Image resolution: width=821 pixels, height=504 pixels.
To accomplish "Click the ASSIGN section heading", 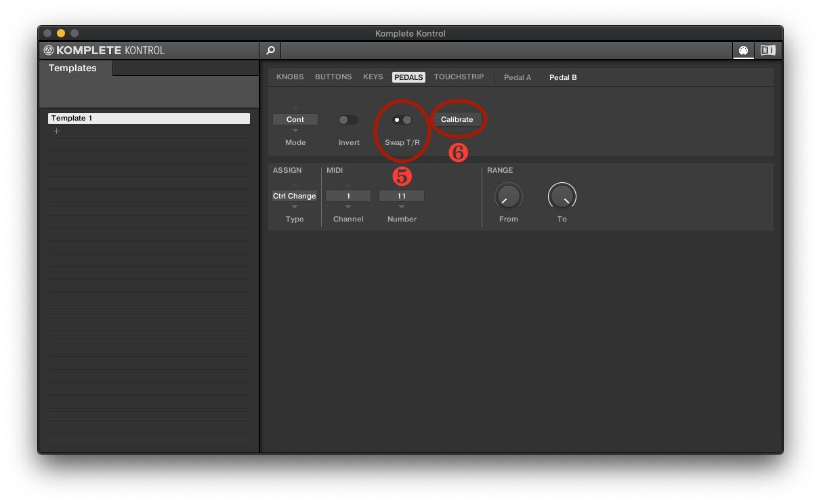I will (x=287, y=170).
